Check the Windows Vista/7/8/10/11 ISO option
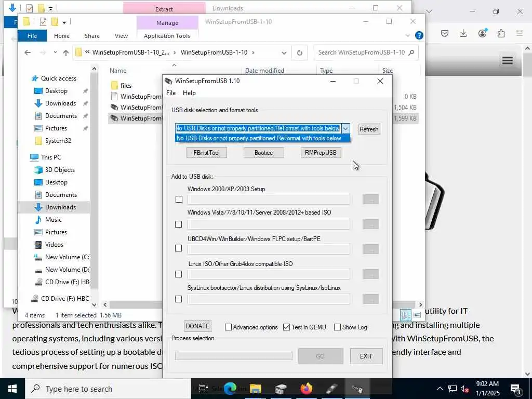Image resolution: width=532 pixels, height=399 pixels. [179, 224]
